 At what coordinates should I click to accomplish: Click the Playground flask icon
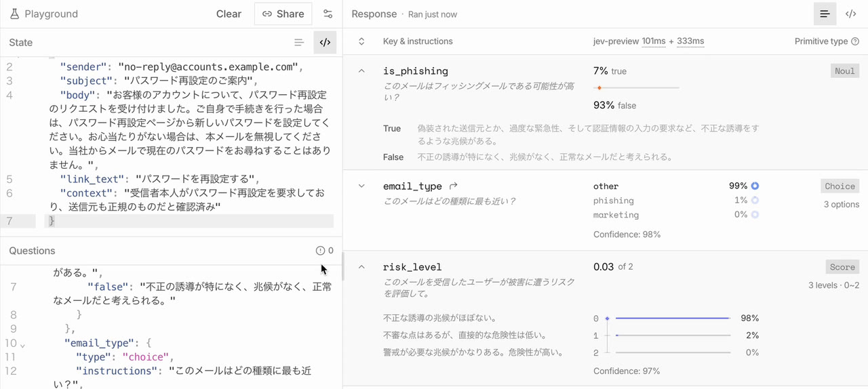(x=15, y=14)
